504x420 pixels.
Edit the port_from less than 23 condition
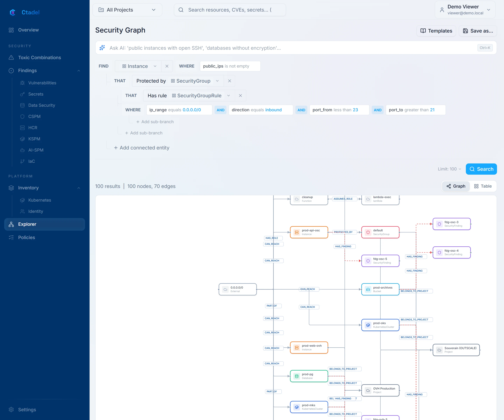(x=339, y=110)
